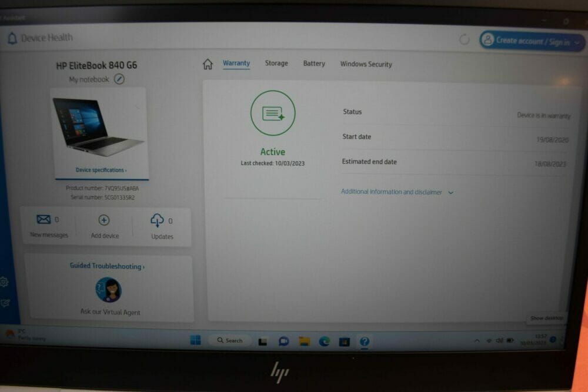Click the Add device plus icon
The image size is (588, 392).
point(104,220)
